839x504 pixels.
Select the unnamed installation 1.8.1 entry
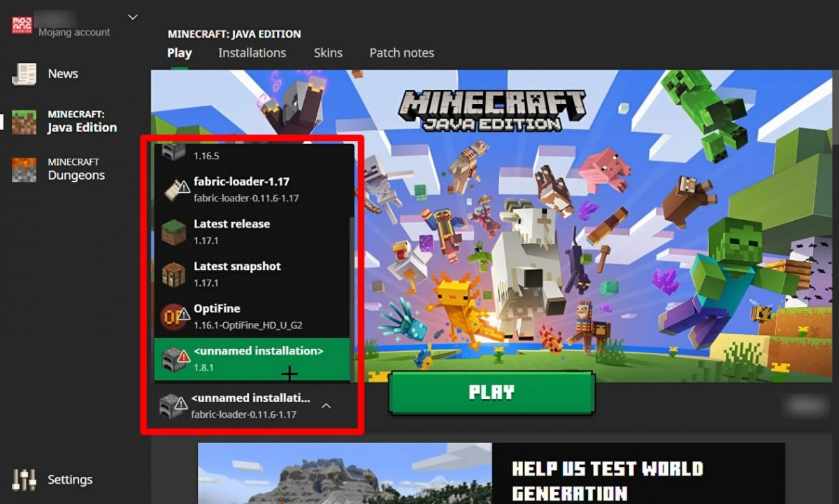[x=252, y=359]
